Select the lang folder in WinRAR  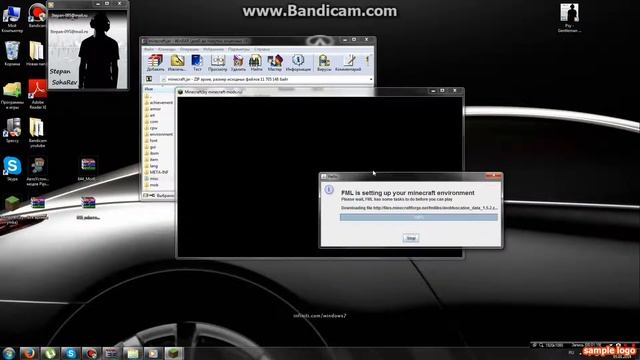[152, 166]
